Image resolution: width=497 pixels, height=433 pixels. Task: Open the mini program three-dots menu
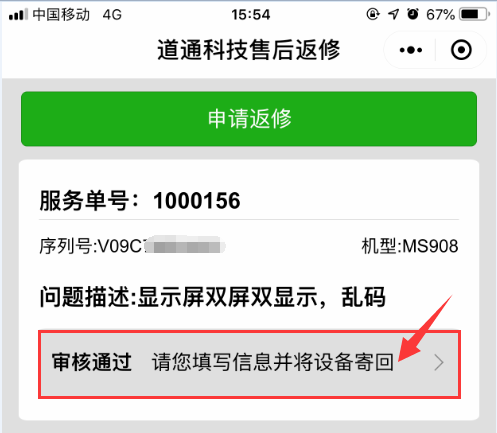411,50
